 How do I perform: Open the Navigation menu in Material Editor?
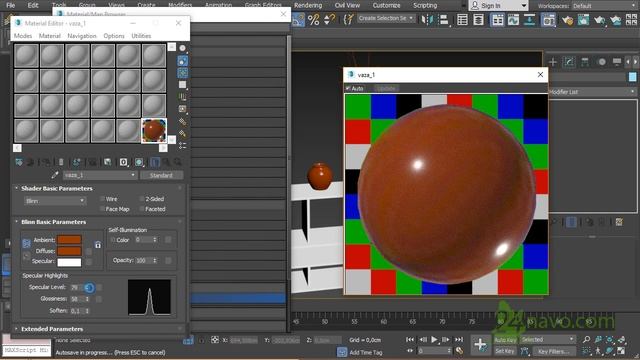pyautogui.click(x=82, y=36)
